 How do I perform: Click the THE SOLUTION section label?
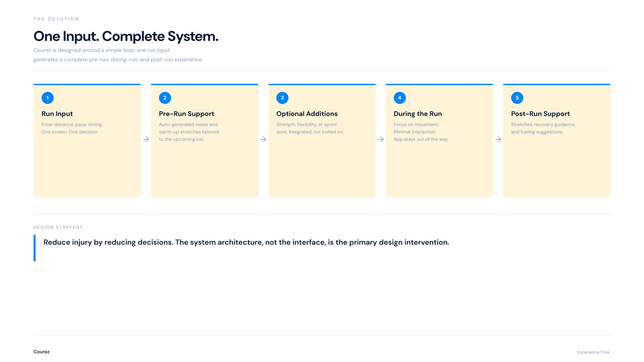coord(56,19)
